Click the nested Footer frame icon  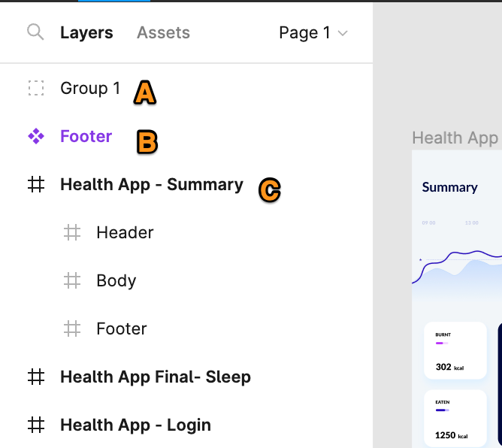coord(72,329)
